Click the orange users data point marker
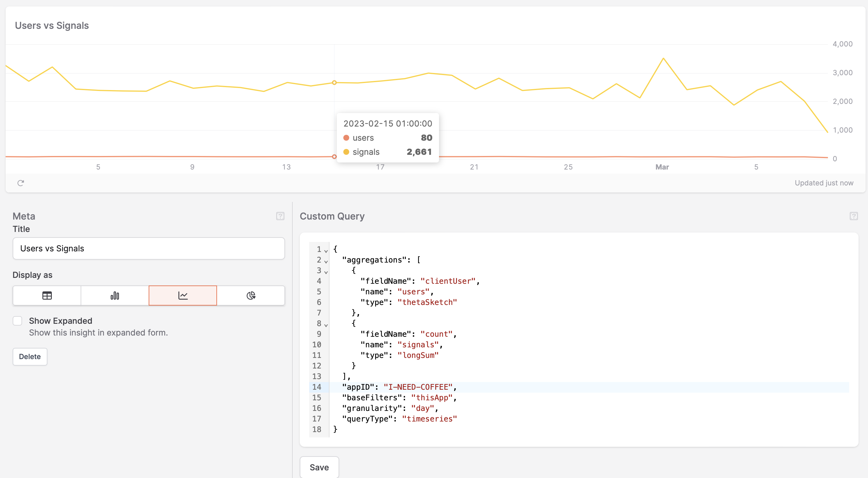Image resolution: width=868 pixels, height=478 pixels. click(x=334, y=157)
